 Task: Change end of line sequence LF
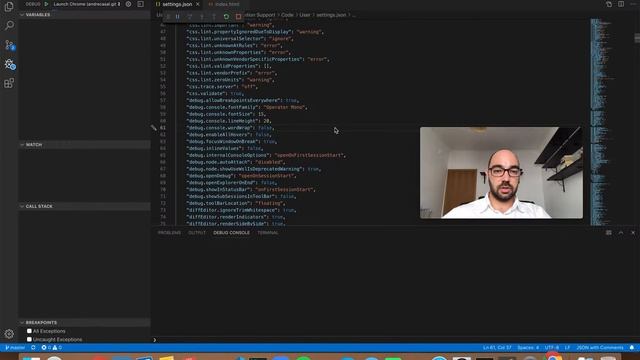click(567, 348)
